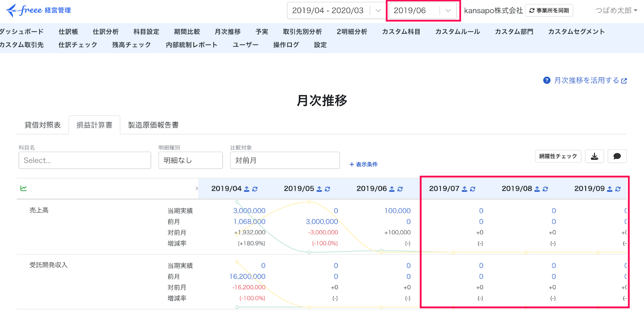Screen dimensions: 644x311
Task: Open the 設定 menu item
Action: 320,45
